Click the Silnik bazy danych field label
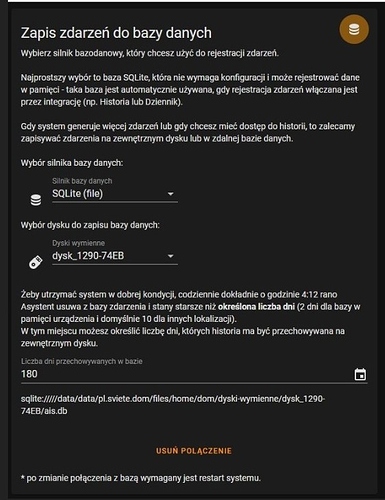 pyautogui.click(x=82, y=181)
